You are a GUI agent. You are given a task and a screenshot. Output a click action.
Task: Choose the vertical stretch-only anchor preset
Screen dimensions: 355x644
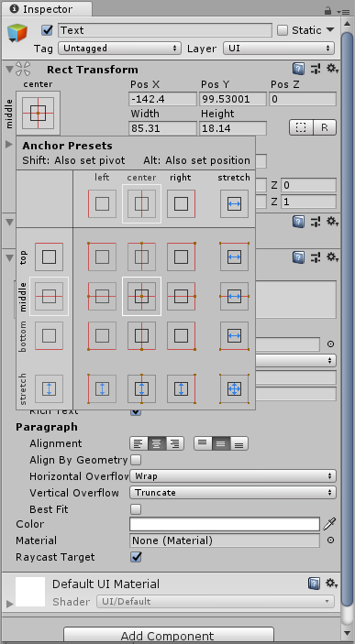tap(49, 388)
